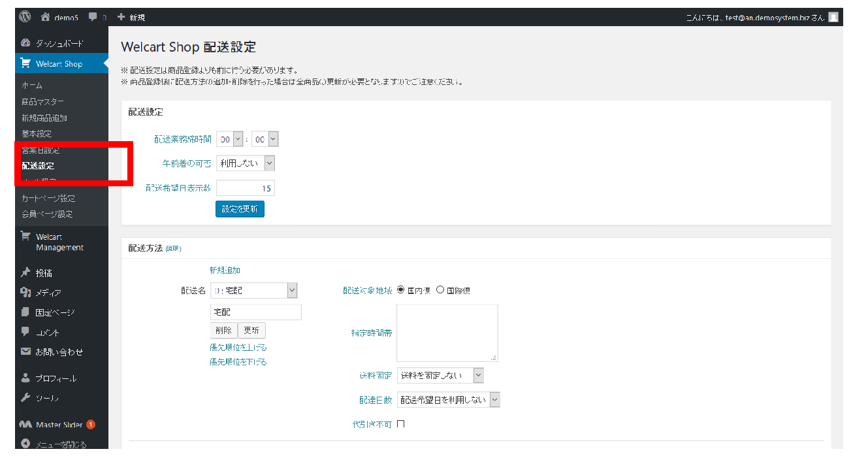The image size is (868, 462).
Task: Open the ダッシュボード dashboard icon
Action: (25, 42)
